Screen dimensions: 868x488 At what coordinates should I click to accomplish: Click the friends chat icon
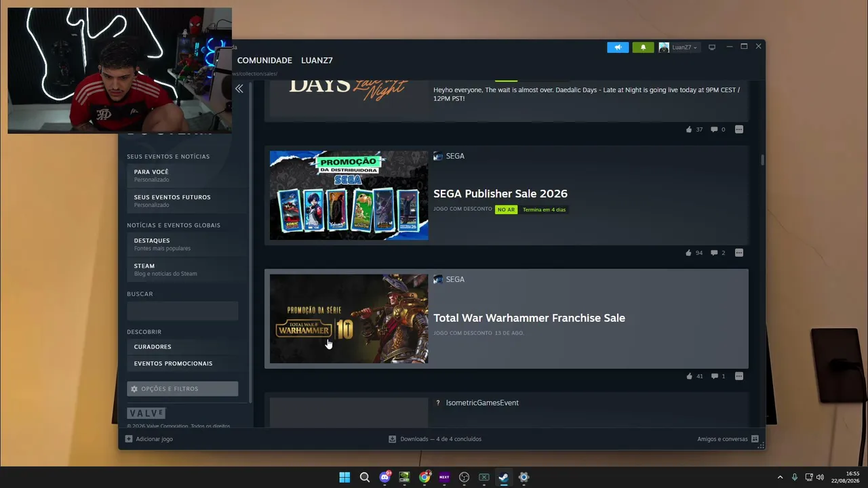point(755,439)
